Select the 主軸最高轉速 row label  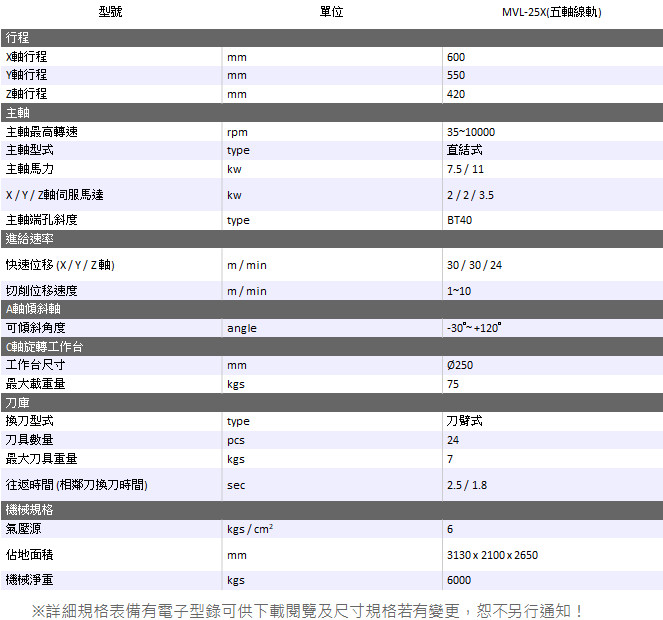point(41,132)
